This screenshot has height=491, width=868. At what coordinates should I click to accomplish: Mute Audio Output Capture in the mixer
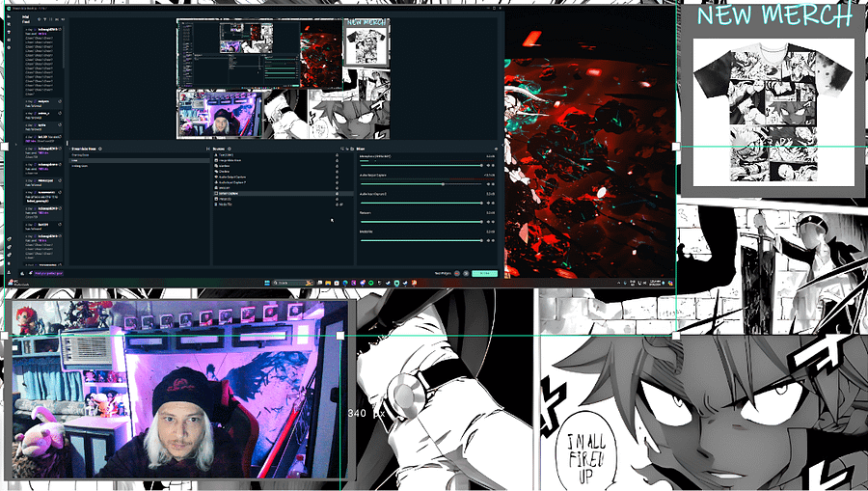(488, 184)
